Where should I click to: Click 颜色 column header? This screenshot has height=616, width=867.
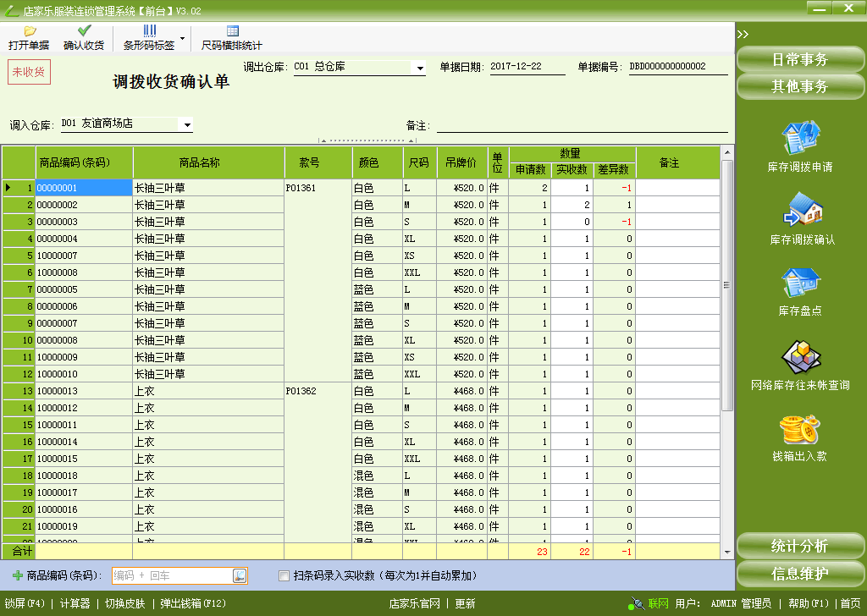click(x=377, y=162)
